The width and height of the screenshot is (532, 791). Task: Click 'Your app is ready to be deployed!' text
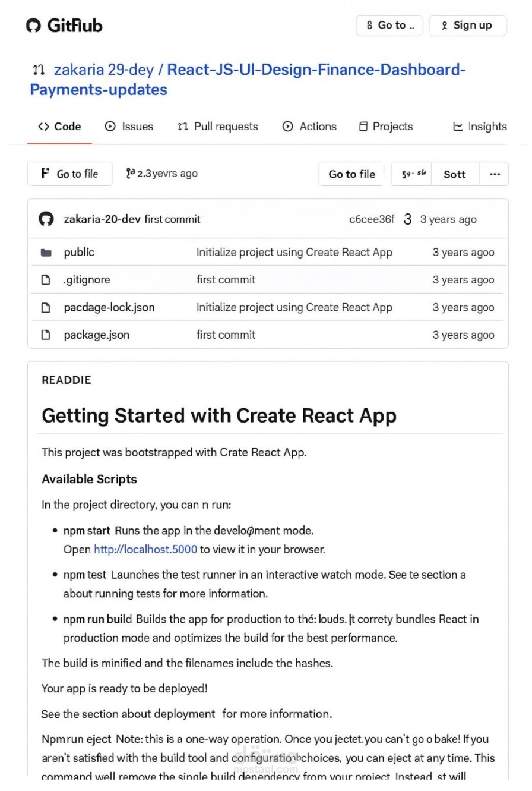pyautogui.click(x=124, y=688)
